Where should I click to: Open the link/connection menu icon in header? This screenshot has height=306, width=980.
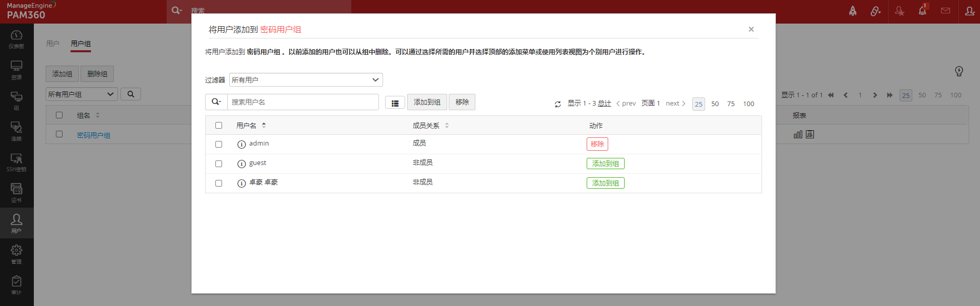pyautogui.click(x=875, y=11)
